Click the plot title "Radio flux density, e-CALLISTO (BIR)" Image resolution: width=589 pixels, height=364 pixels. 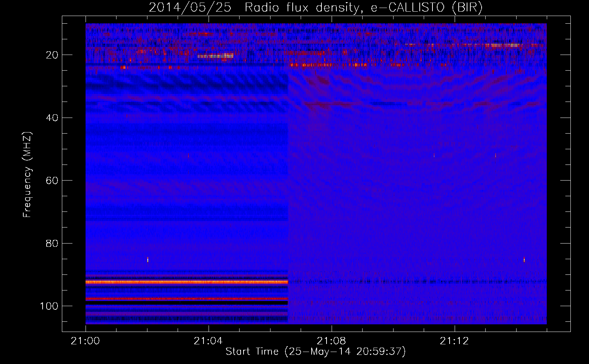coord(363,8)
